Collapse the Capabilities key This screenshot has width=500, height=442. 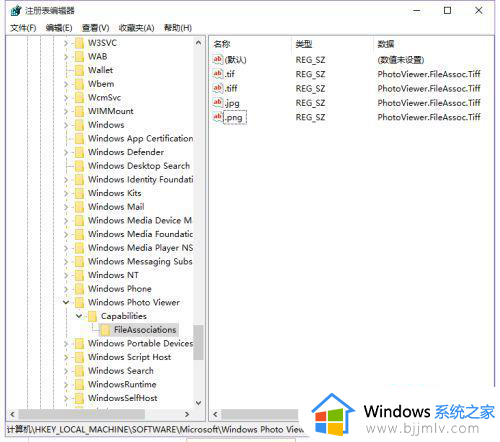tap(79, 316)
